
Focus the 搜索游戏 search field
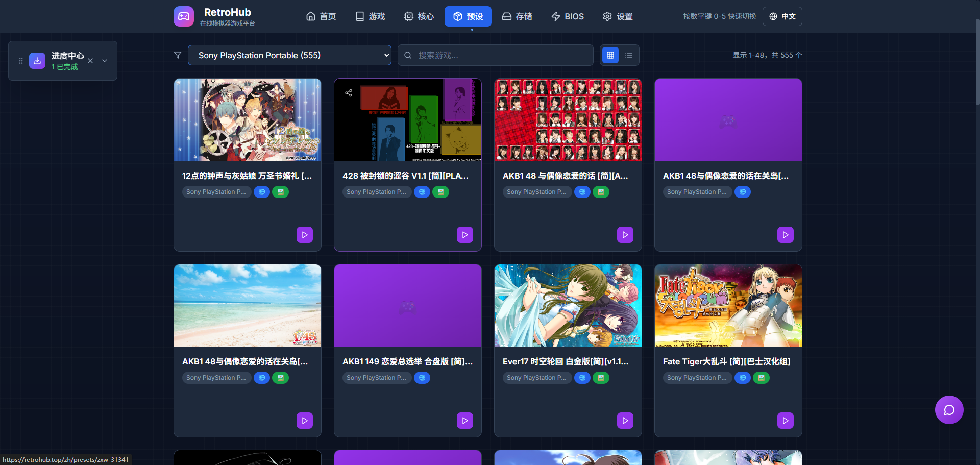click(x=500, y=55)
